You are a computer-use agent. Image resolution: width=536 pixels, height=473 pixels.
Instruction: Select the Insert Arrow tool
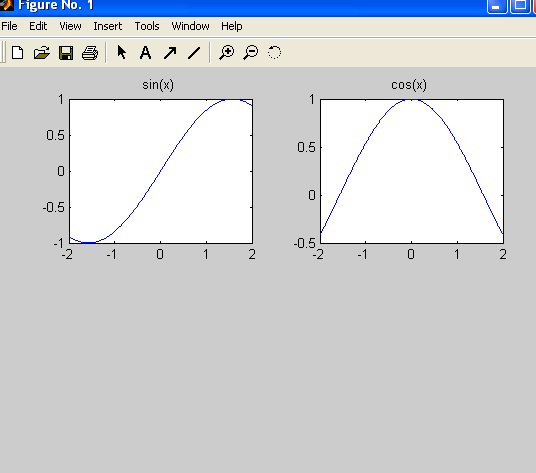(170, 53)
